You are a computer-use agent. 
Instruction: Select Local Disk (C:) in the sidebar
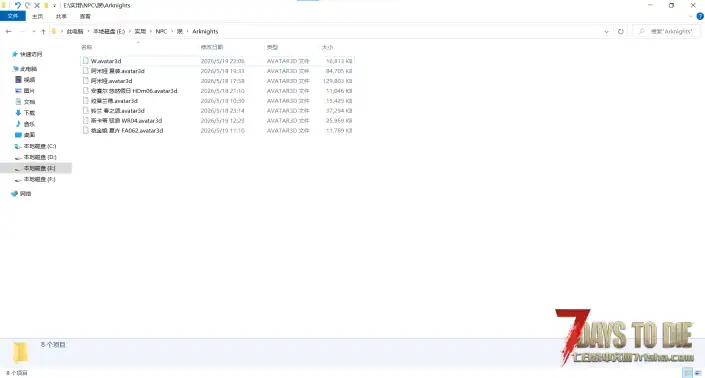click(x=40, y=146)
